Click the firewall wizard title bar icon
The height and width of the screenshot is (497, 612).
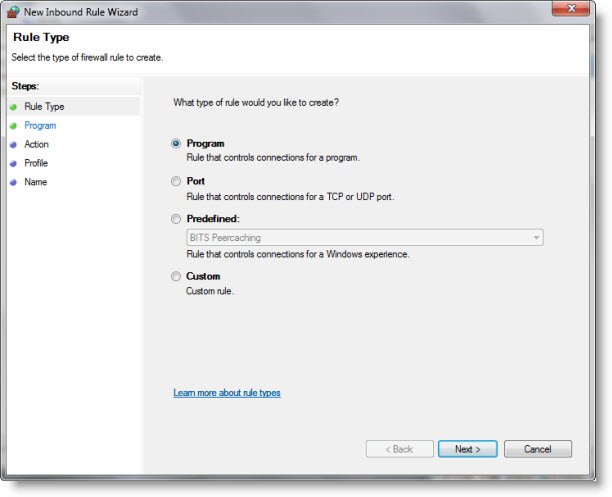14,12
